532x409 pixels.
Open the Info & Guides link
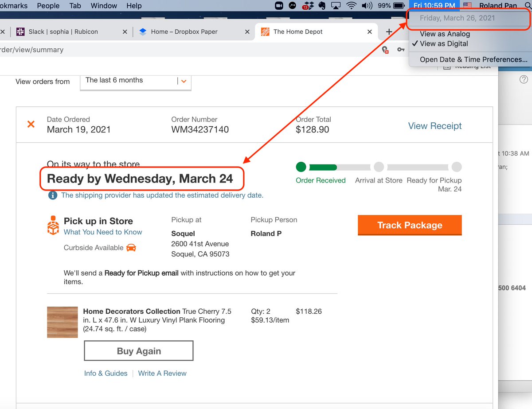[106, 374]
